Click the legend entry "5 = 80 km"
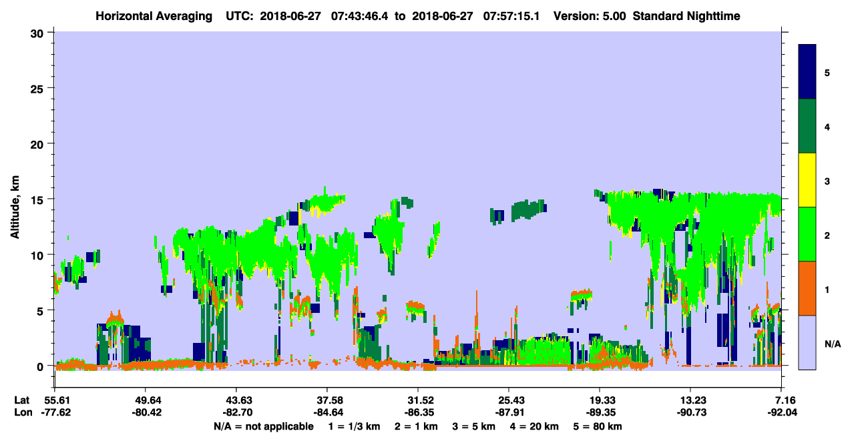The width and height of the screenshot is (868, 445). (x=598, y=426)
